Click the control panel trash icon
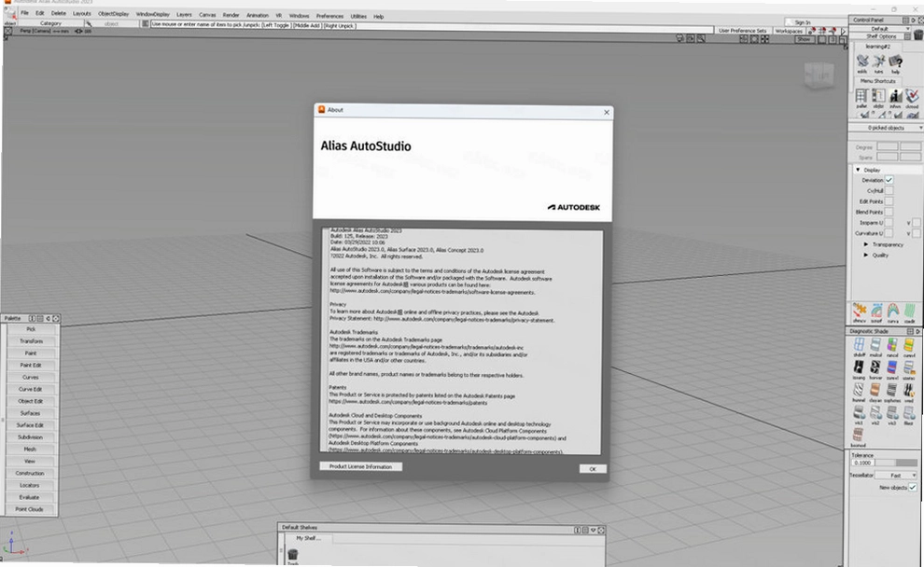This screenshot has height=567, width=924. pos(918,36)
